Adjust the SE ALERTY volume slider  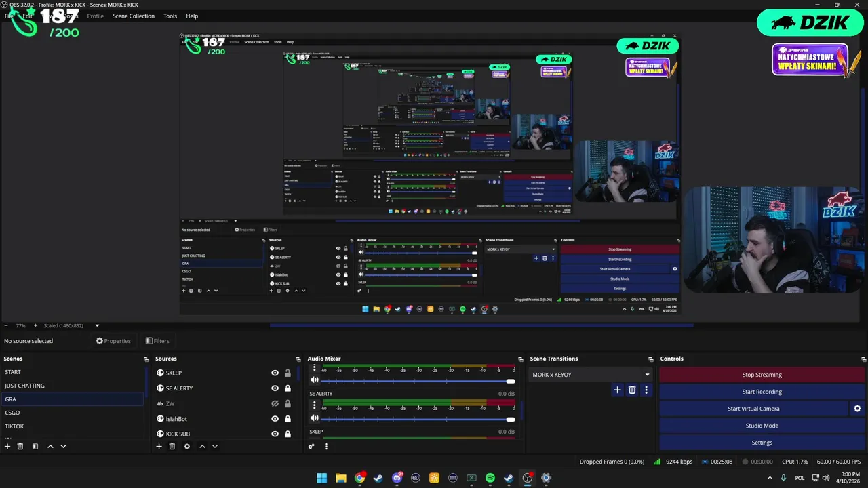click(418, 419)
